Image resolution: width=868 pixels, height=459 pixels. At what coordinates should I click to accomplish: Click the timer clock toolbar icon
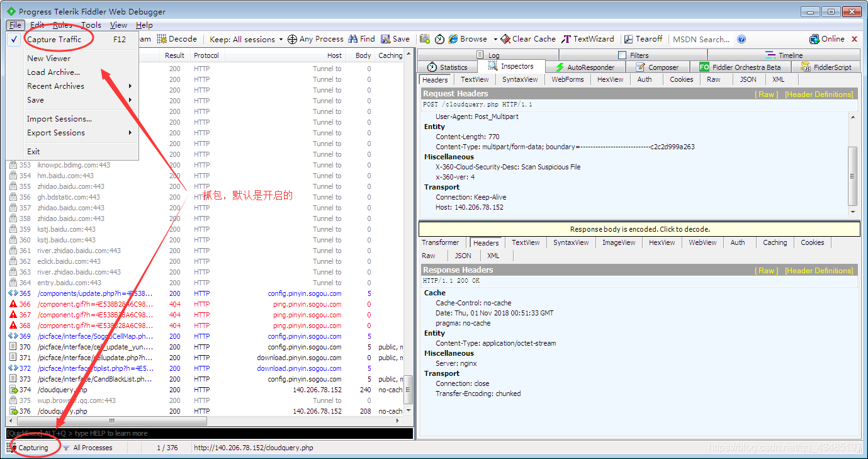439,39
